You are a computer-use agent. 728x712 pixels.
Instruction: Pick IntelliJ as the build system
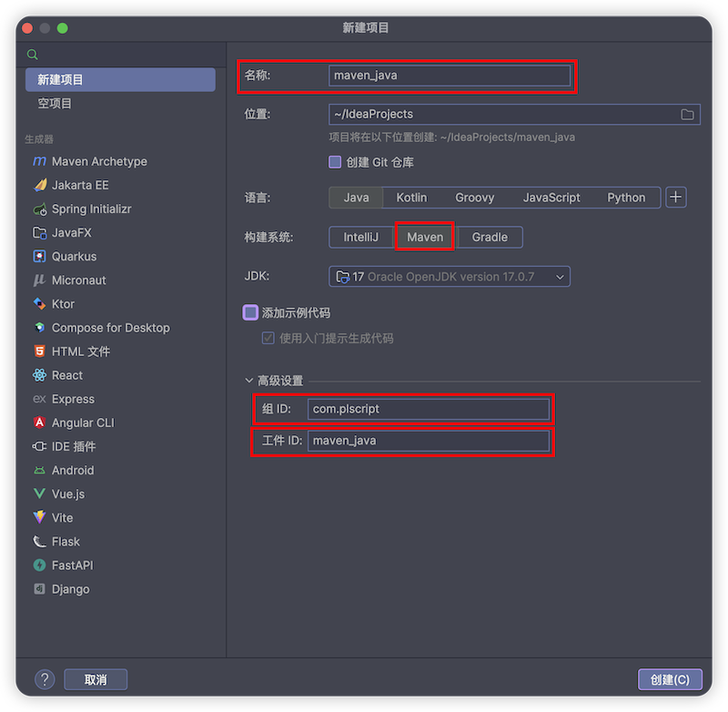coord(360,238)
